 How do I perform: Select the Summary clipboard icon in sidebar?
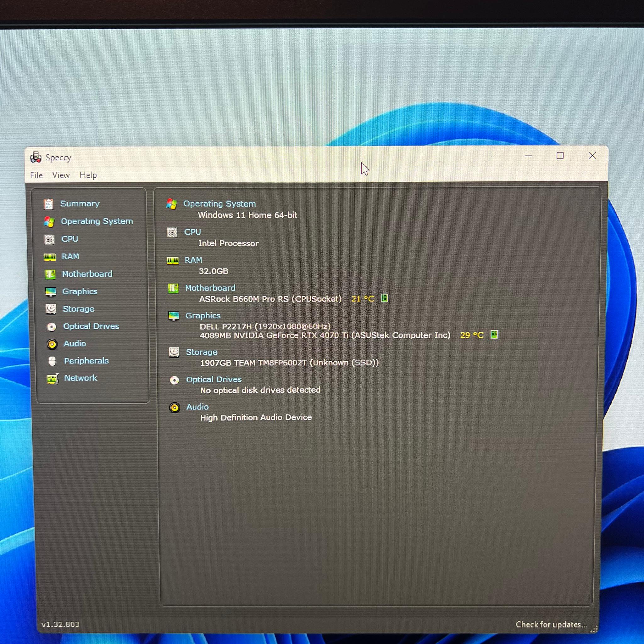click(49, 204)
